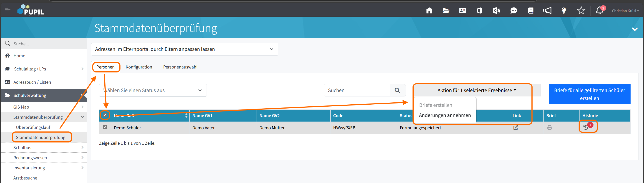Viewport: 644px width, 183px height.
Task: Click into the Suchen input field
Action: 357,91
